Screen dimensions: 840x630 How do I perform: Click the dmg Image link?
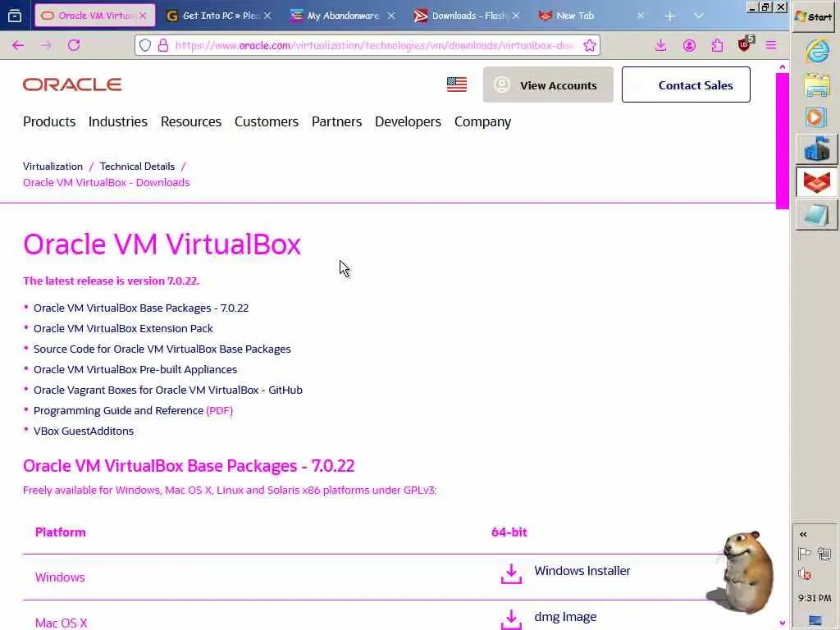pos(565,617)
